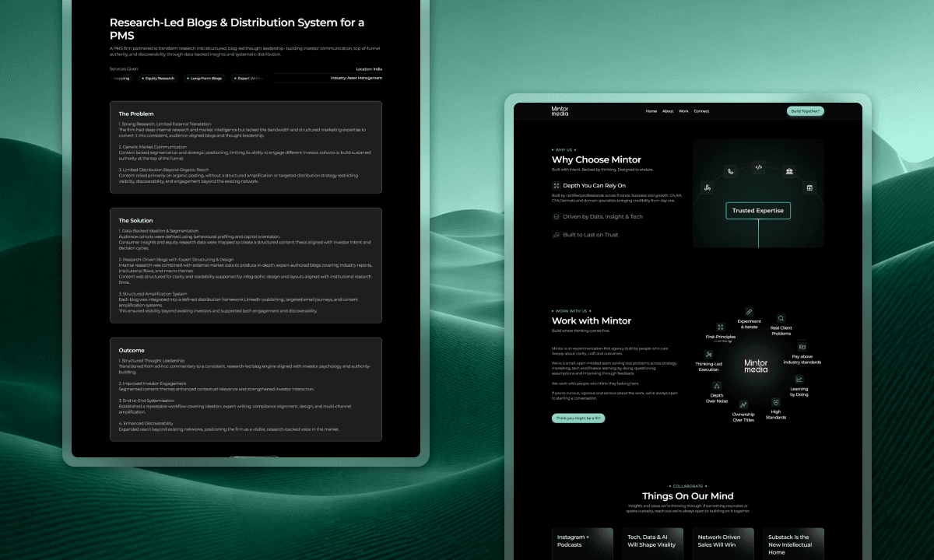Click the 'Industry: Asset Management' text
The height and width of the screenshot is (560, 934).
tap(356, 78)
